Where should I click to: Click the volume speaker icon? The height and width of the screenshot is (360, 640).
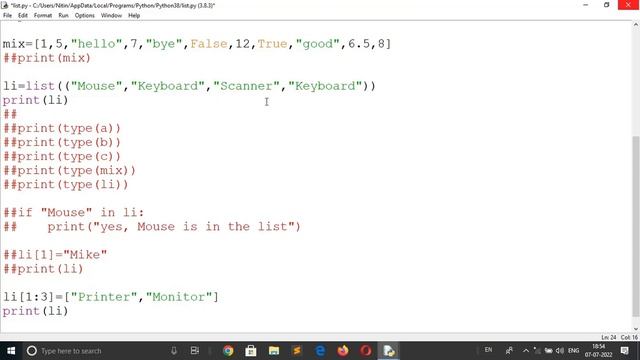click(560, 351)
